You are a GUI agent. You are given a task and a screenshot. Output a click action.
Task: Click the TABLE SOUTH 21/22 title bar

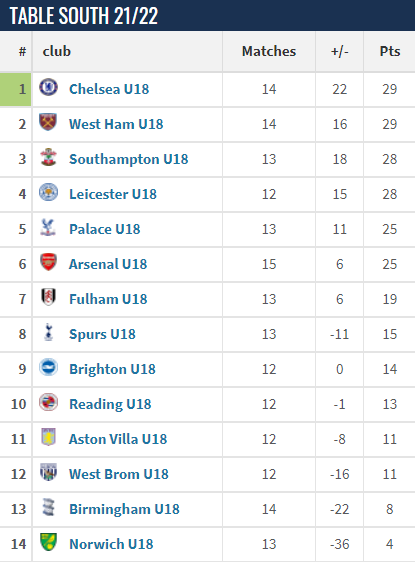point(208,15)
